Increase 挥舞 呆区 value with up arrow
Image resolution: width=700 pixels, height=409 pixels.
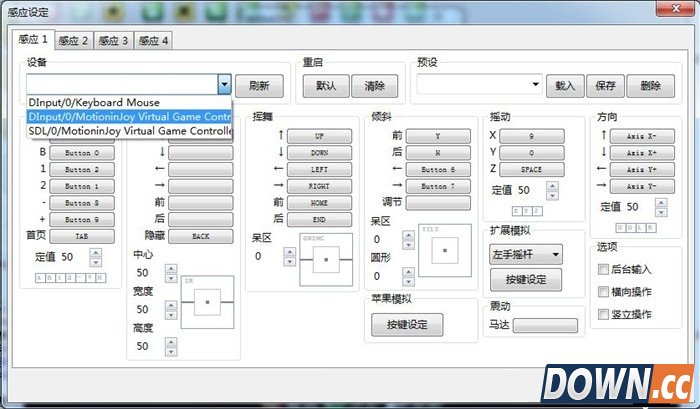tap(290, 252)
